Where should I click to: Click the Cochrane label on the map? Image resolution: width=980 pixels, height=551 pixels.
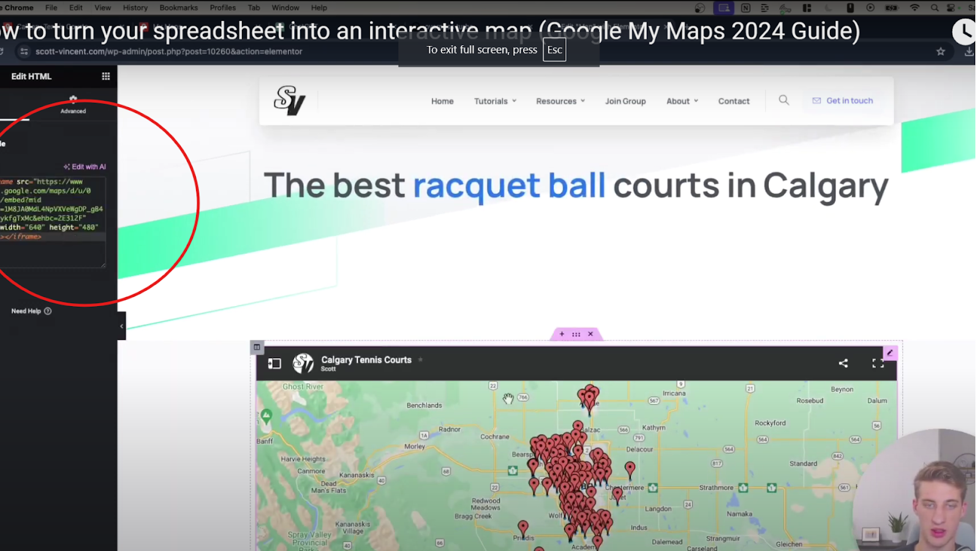point(495,437)
